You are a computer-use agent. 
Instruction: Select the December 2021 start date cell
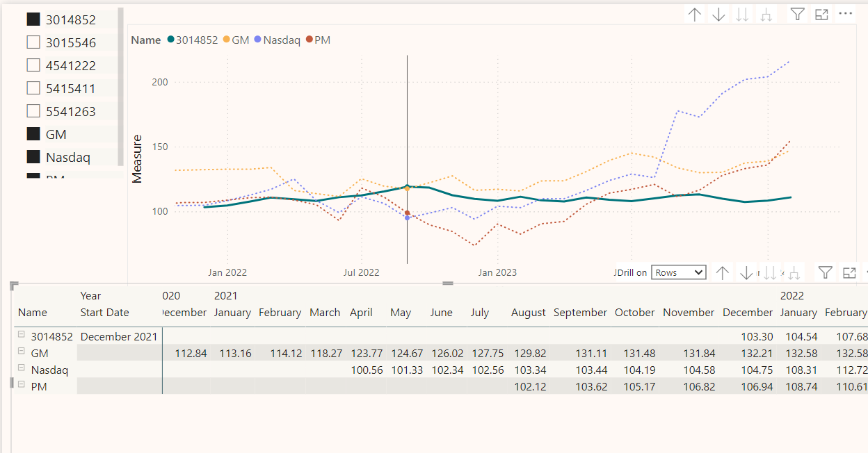pos(119,336)
